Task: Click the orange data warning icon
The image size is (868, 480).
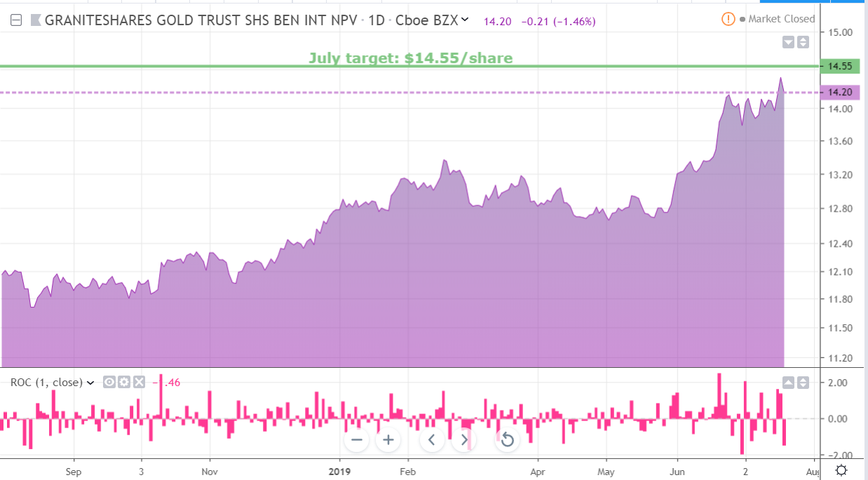Action: pos(729,19)
